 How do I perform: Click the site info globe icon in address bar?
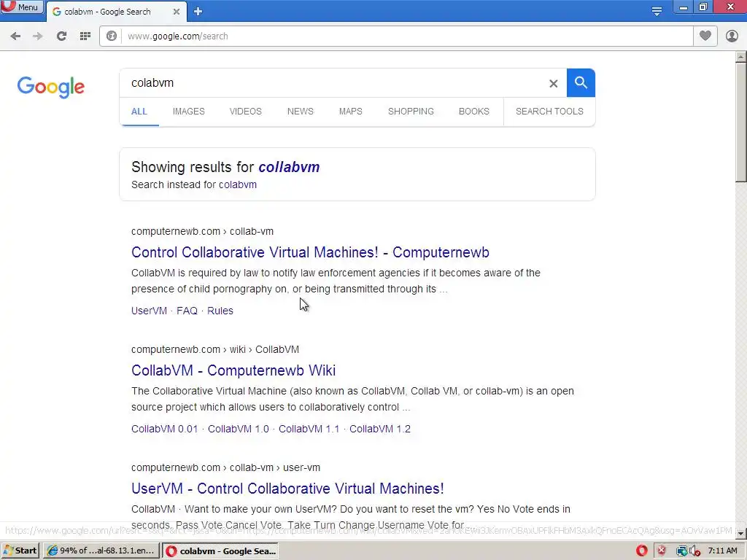tap(112, 36)
